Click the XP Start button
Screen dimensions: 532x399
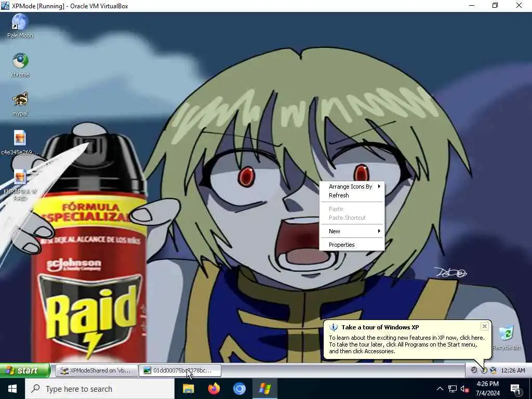click(25, 370)
